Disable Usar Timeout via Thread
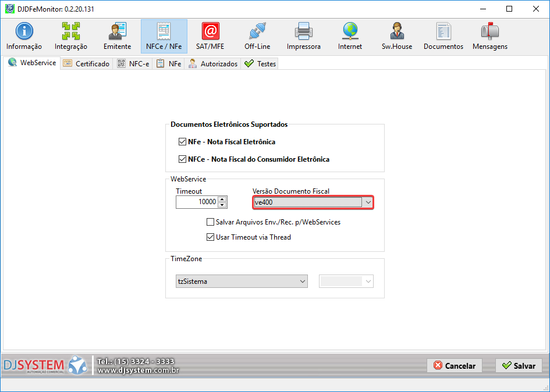Image resolution: width=550 pixels, height=392 pixels. click(211, 237)
